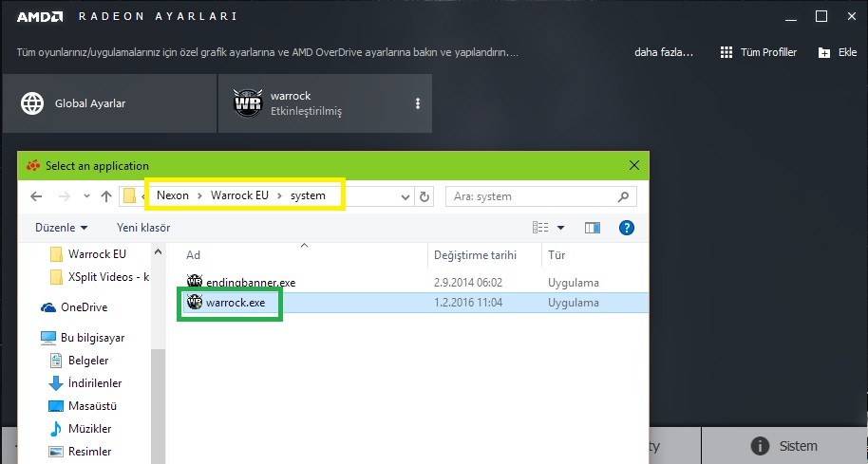Click the AMD logo in title bar

tap(39, 16)
